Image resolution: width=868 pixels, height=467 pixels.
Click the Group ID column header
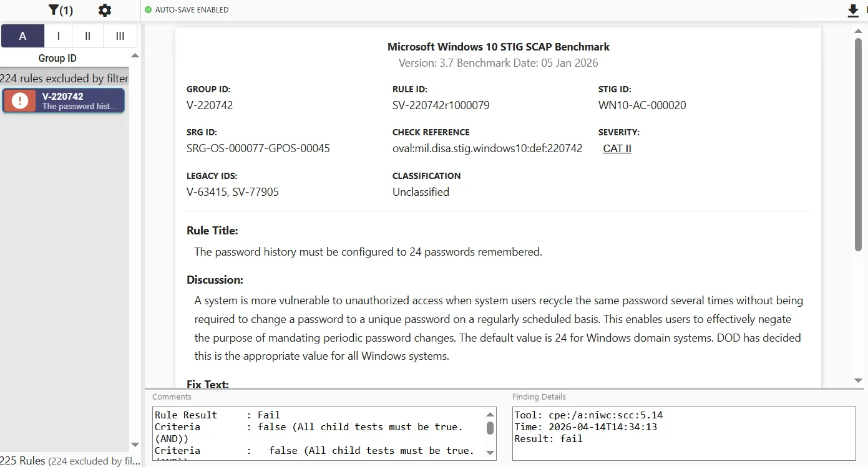click(x=57, y=58)
